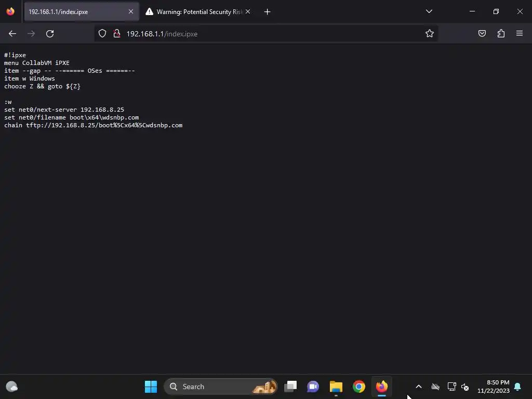The image size is (532, 399).
Task: Click the disabled forward navigation arrow
Action: pyautogui.click(x=31, y=34)
